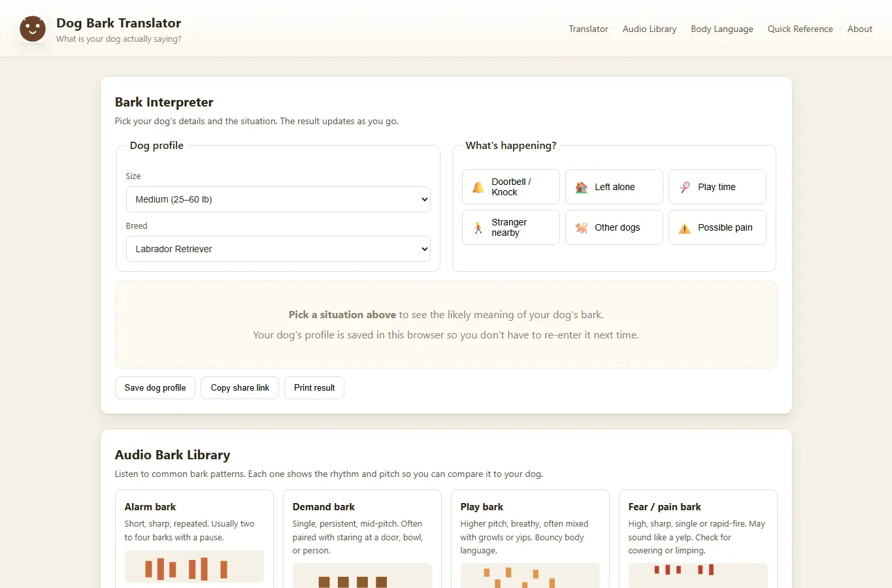Open the About nav link
Screen dimensions: 892x588
tap(860, 29)
